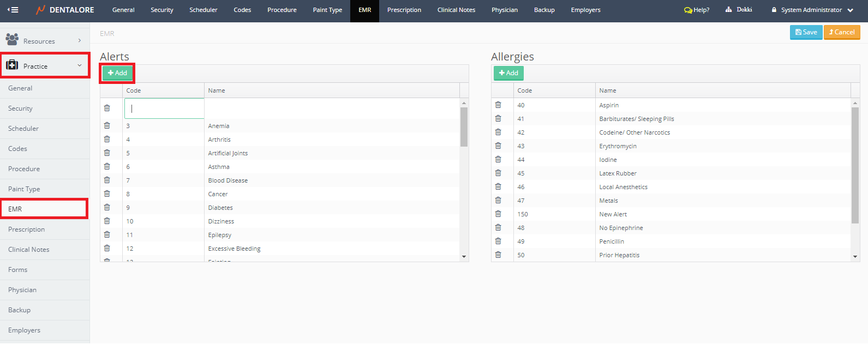Open the System Administrator user dropdown
868x345 pixels.
pyautogui.click(x=812, y=10)
